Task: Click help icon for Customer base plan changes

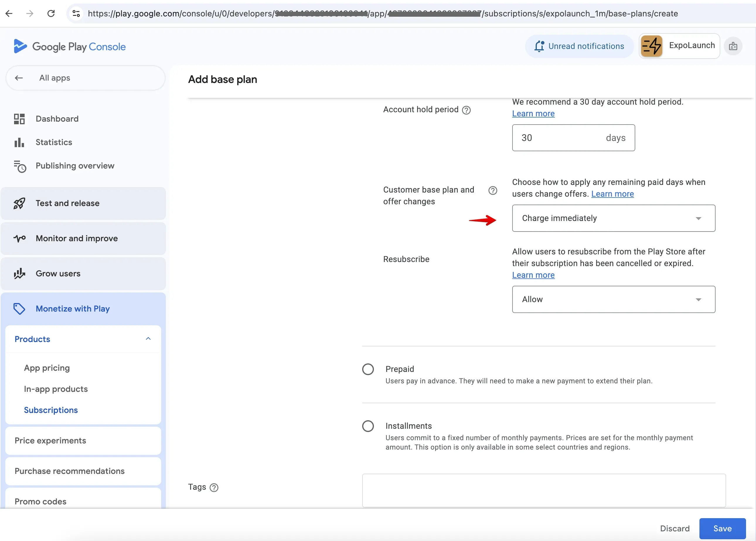Action: 493,190
